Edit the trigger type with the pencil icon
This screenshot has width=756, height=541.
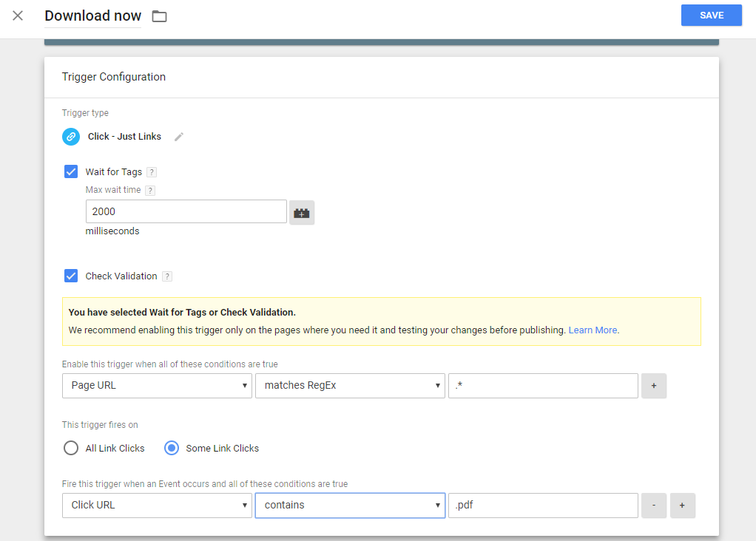179,137
